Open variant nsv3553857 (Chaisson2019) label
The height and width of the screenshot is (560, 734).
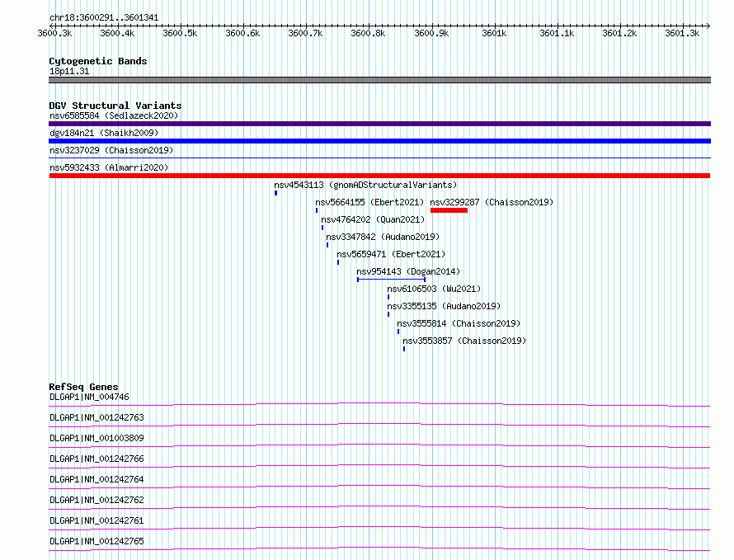(x=464, y=341)
